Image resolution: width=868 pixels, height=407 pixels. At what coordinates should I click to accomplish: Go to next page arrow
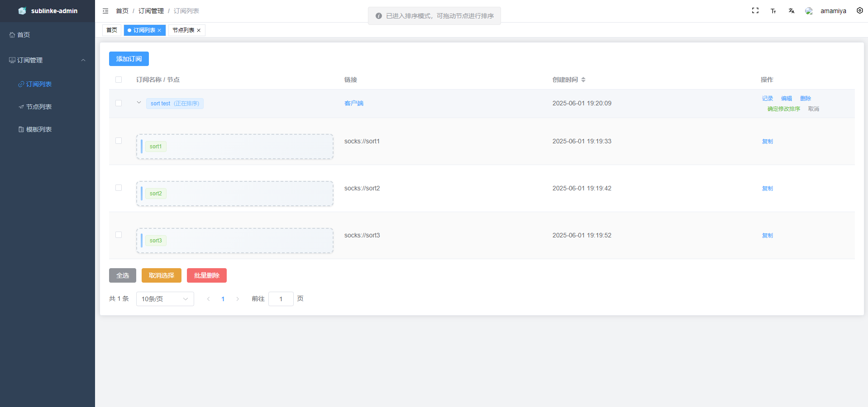tap(238, 299)
